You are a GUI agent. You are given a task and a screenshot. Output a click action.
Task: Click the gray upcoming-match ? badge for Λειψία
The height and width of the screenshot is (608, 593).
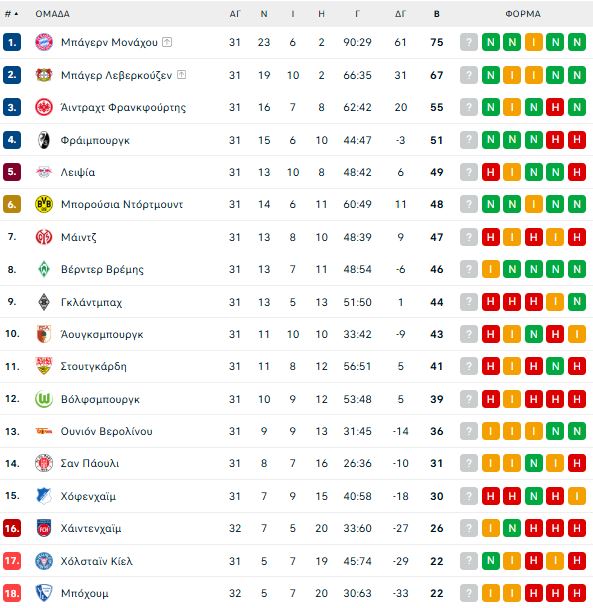[469, 172]
